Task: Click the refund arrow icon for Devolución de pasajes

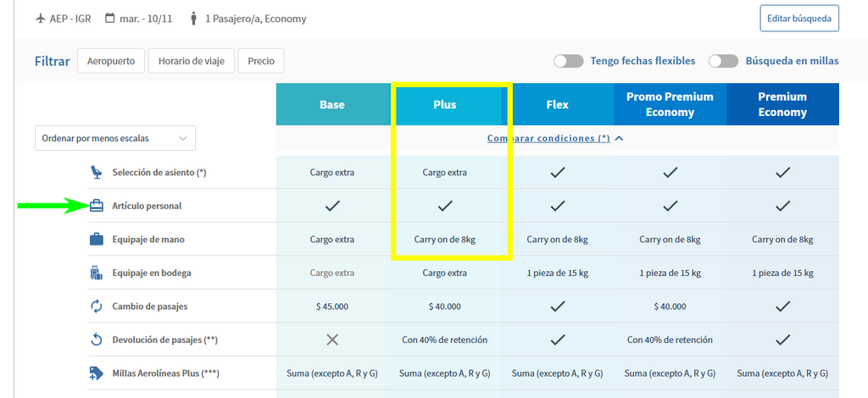Action: point(97,340)
